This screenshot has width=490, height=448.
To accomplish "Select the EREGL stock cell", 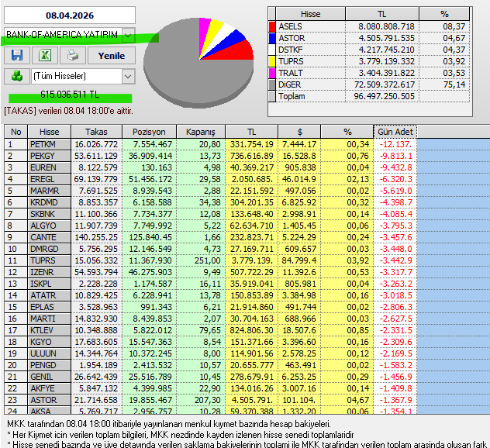I will (50, 179).
